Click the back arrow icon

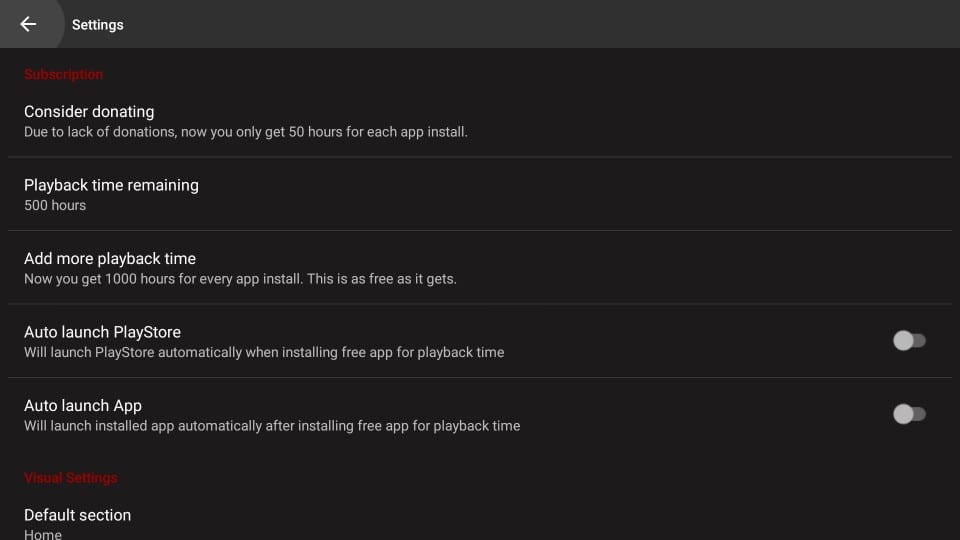pyautogui.click(x=28, y=24)
